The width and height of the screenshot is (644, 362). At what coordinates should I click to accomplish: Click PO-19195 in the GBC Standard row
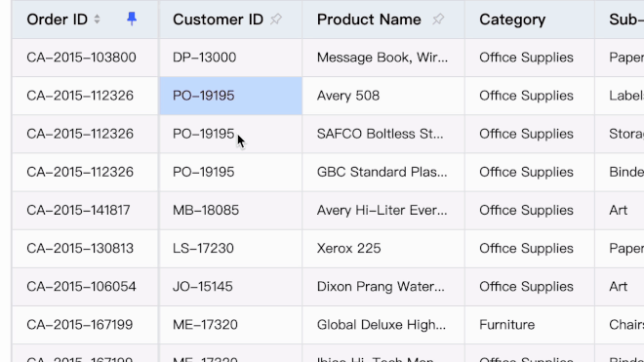[231, 172]
